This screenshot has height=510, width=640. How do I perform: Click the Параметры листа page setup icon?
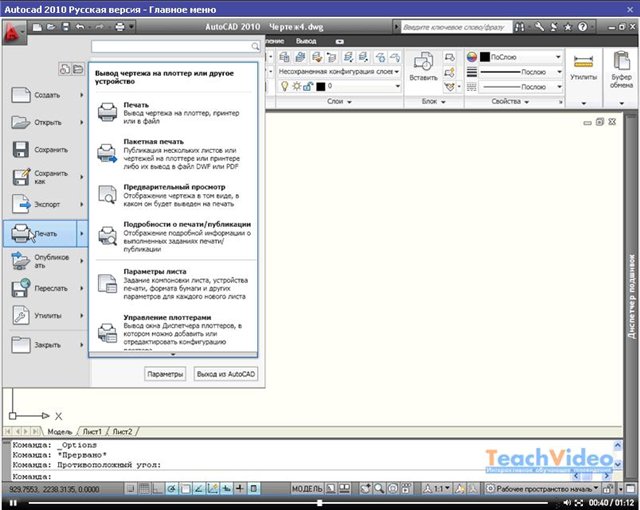(x=107, y=284)
